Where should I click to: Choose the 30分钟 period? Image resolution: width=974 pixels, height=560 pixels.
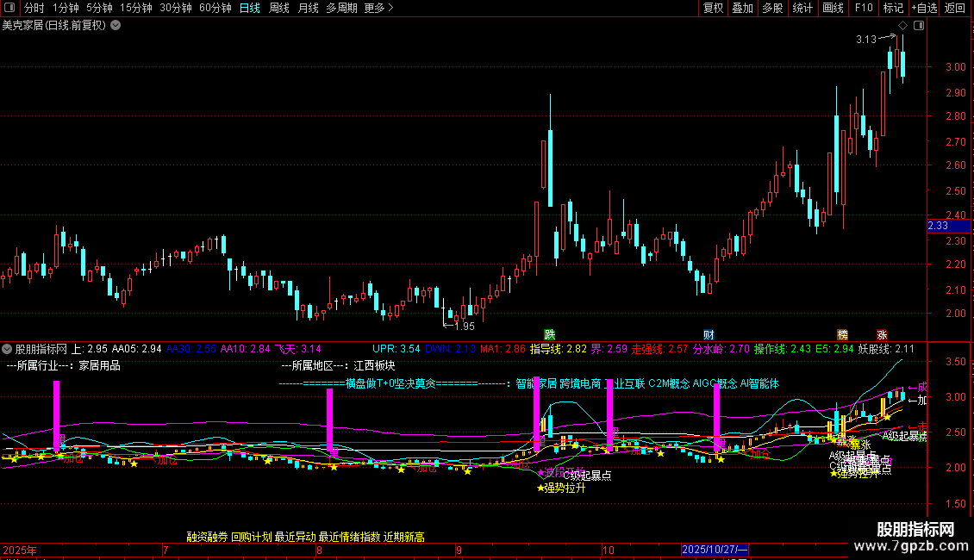pos(176,8)
